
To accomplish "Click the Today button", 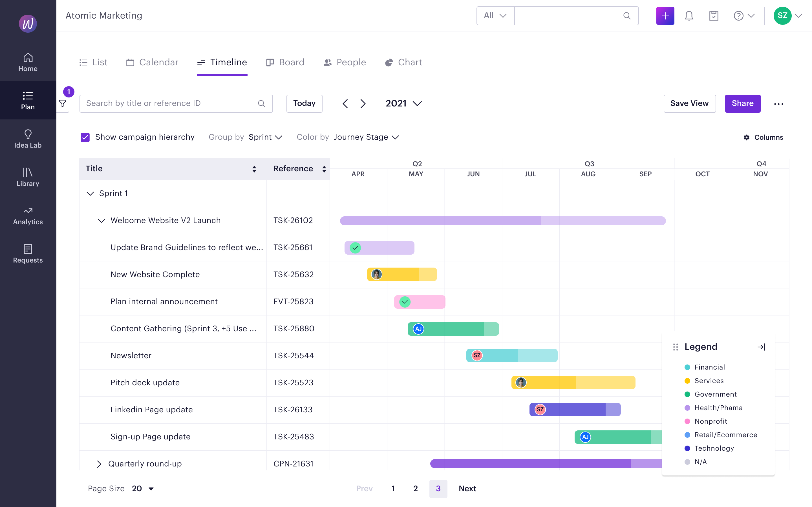I will 304,104.
